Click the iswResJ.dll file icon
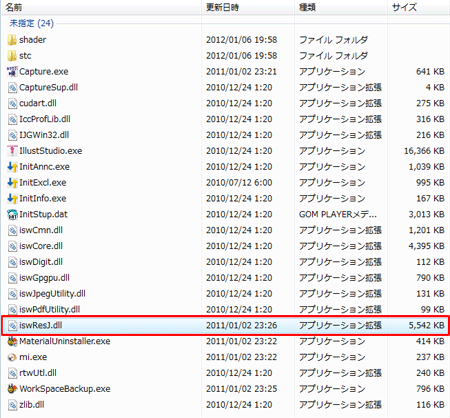 [x=12, y=325]
